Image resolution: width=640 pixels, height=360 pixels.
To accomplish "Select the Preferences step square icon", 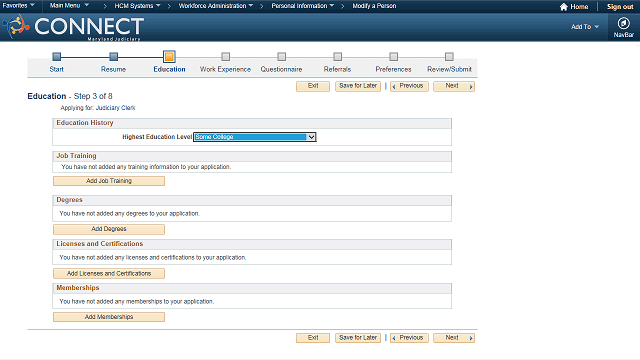I will 393,56.
